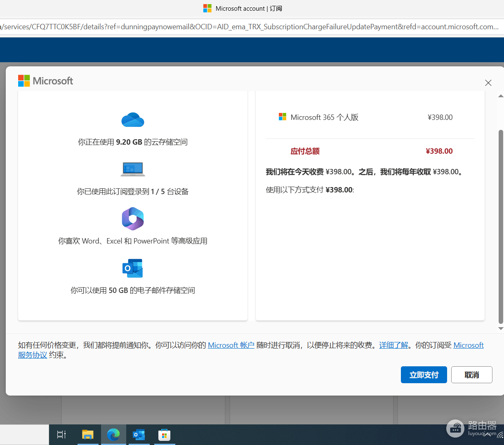Click the Outlook icon in benefits list
The height and width of the screenshot is (445, 504).
(x=133, y=268)
